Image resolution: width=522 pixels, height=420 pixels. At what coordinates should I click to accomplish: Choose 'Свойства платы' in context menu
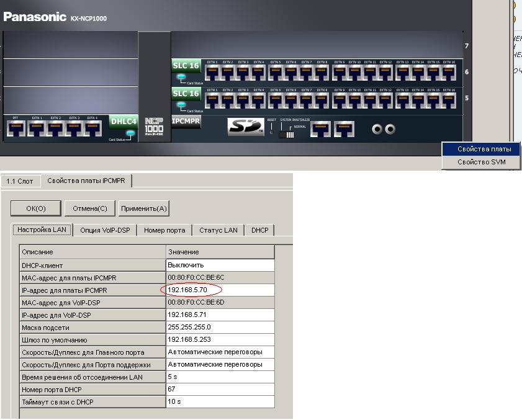[x=480, y=149]
